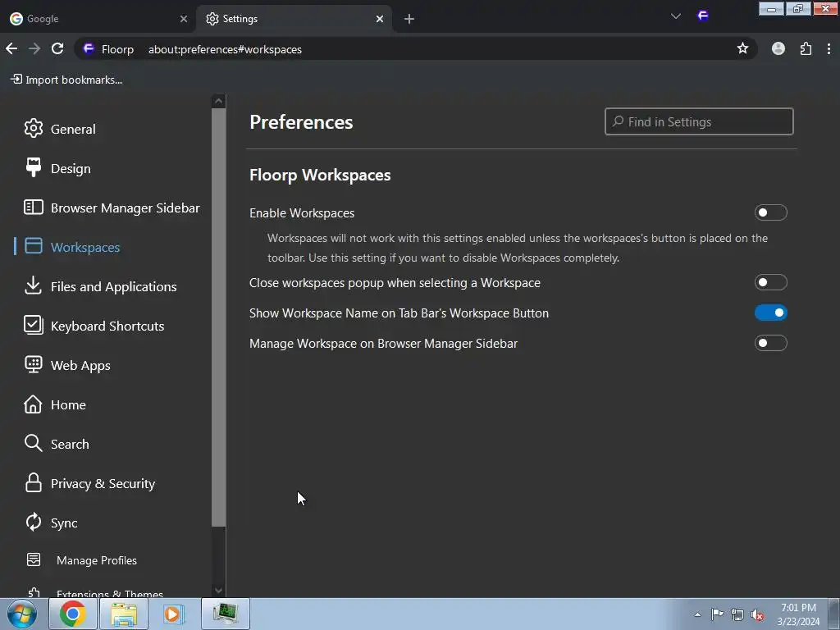The width and height of the screenshot is (840, 630).
Task: Click the Home house icon
Action: click(x=33, y=404)
